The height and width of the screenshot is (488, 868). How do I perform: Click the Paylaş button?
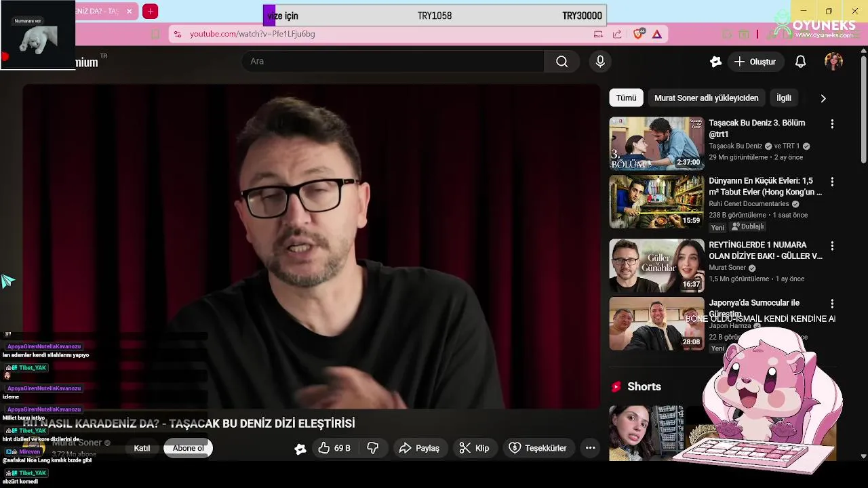[420, 448]
